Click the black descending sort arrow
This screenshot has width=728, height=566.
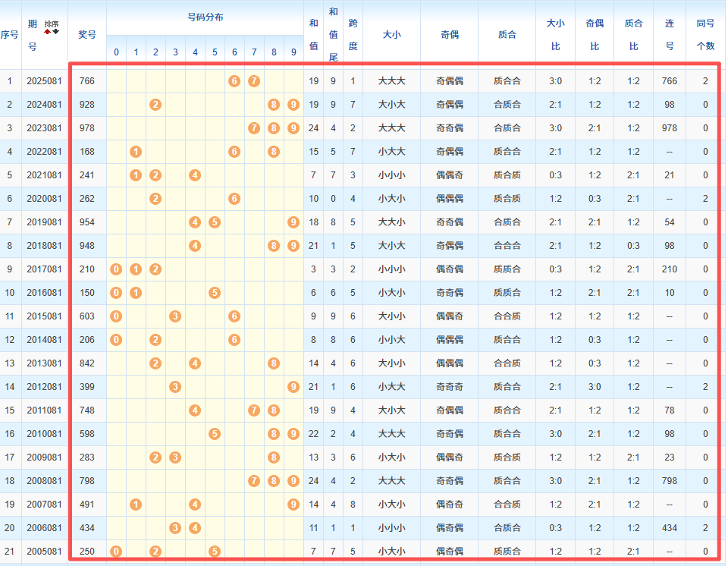(x=55, y=31)
